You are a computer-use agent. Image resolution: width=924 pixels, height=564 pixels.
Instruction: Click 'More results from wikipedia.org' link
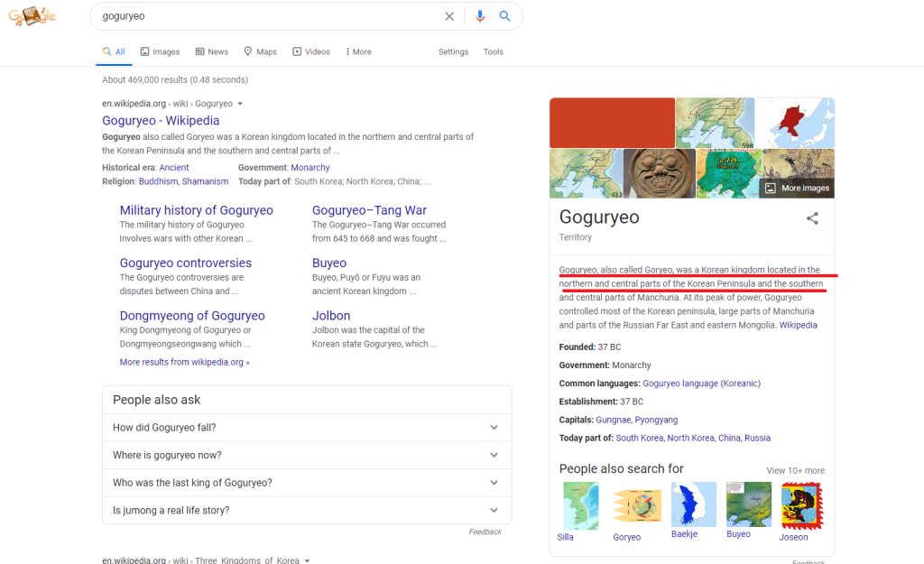point(184,362)
